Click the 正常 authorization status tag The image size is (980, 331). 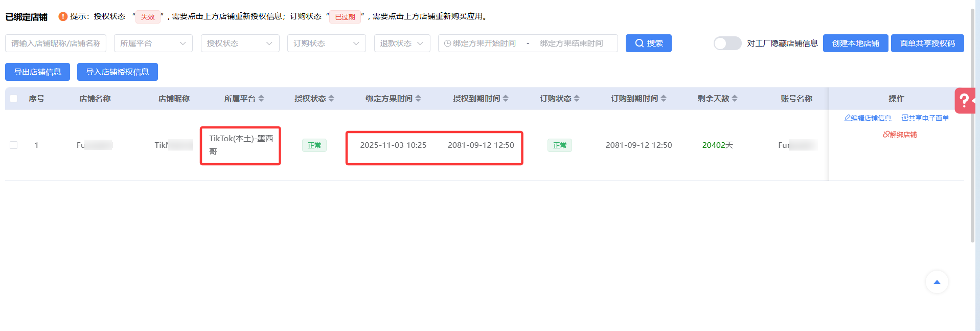314,145
